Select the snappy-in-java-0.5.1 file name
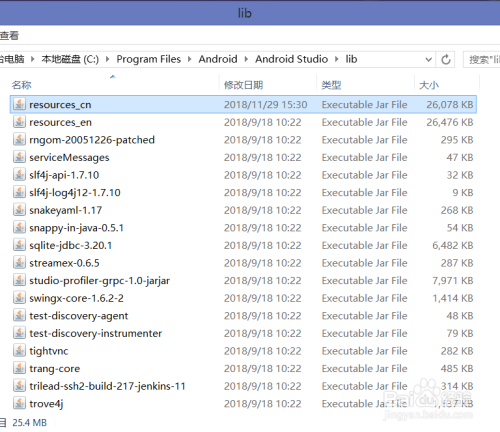The image size is (500, 432). tap(76, 228)
